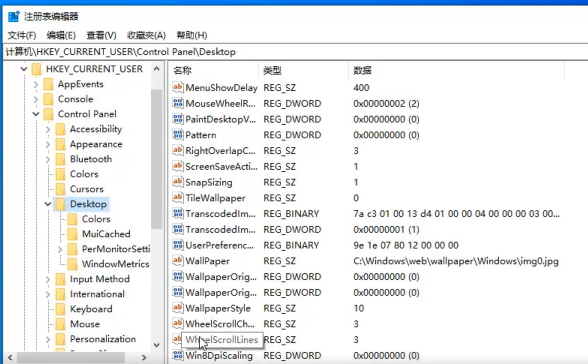
Task: Select the WindowMetrics subkey
Action: click(115, 264)
